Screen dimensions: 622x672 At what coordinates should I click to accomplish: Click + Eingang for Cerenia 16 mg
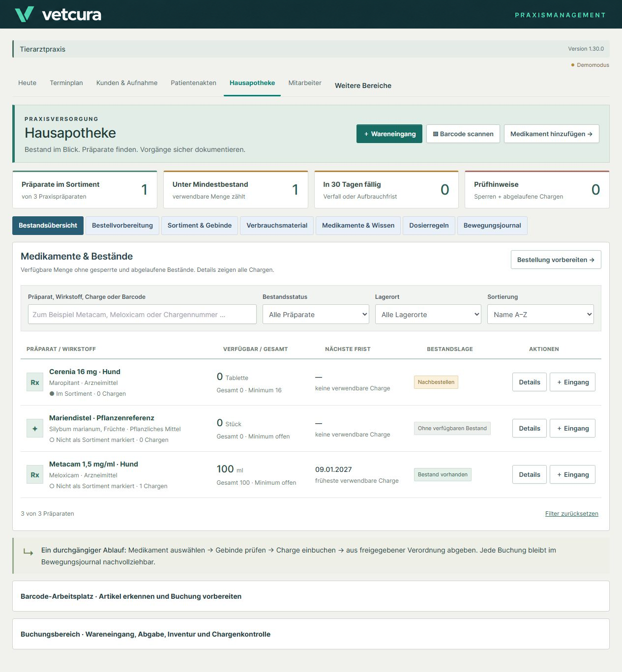[x=573, y=382]
